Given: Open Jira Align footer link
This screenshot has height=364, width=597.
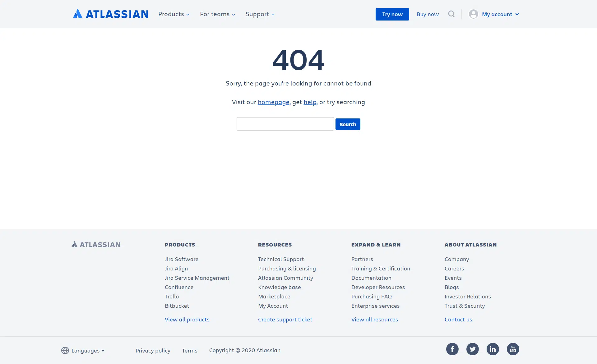Looking at the screenshot, I should [x=176, y=269].
